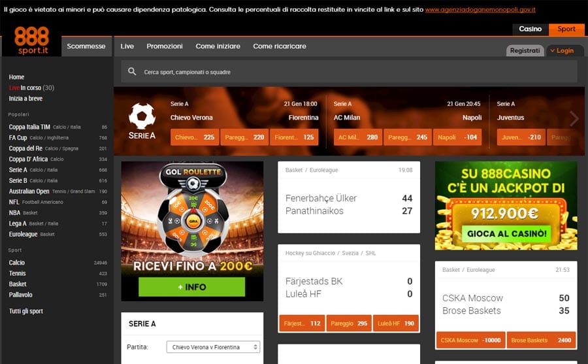Open the Promozioni menu item
The width and height of the screenshot is (588, 364).
tap(165, 46)
